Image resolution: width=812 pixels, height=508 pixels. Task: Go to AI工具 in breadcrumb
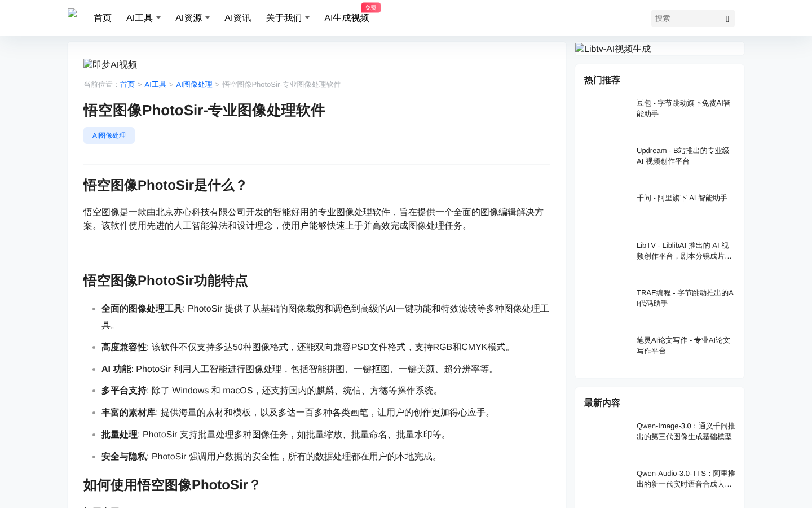tap(155, 85)
